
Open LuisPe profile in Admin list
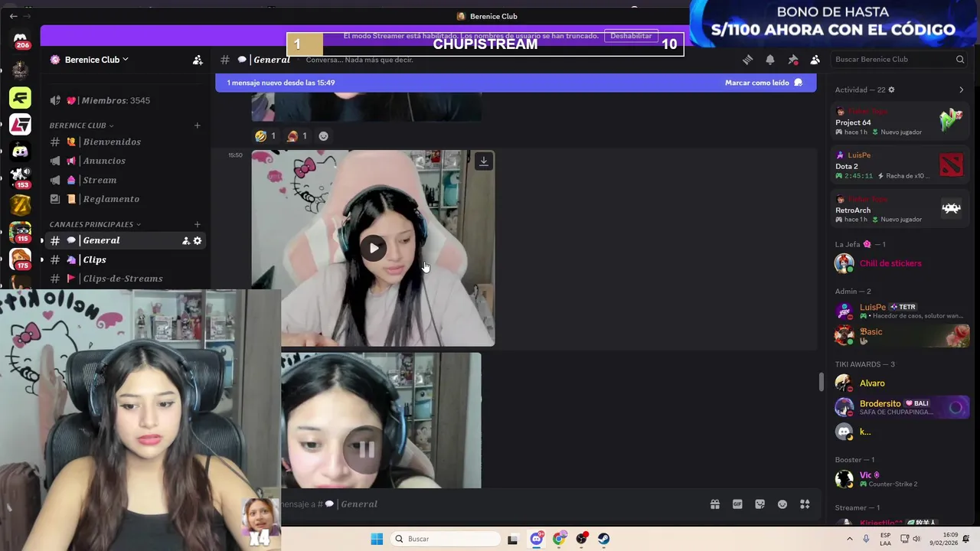[900, 311]
